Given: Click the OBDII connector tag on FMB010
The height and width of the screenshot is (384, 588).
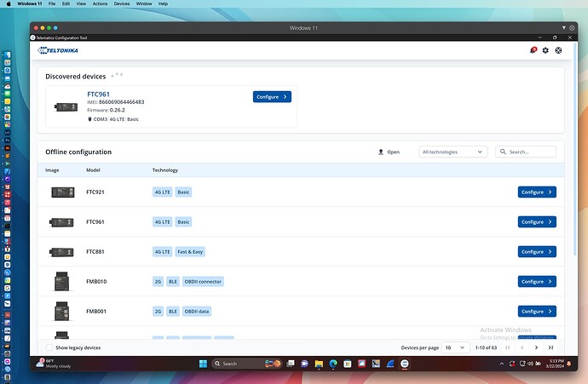Looking at the screenshot, I should coord(203,281).
